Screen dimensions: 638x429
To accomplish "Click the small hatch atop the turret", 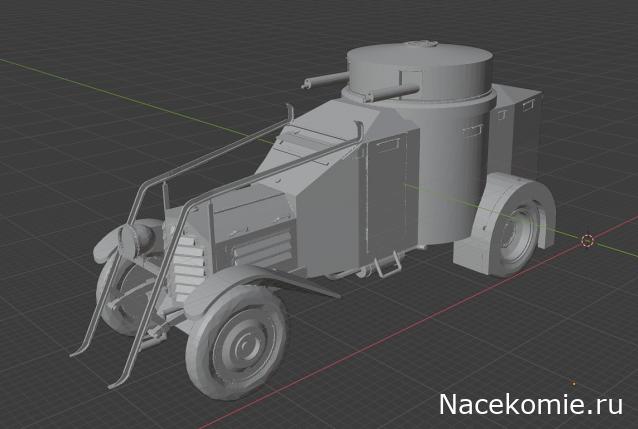I will click(421, 44).
